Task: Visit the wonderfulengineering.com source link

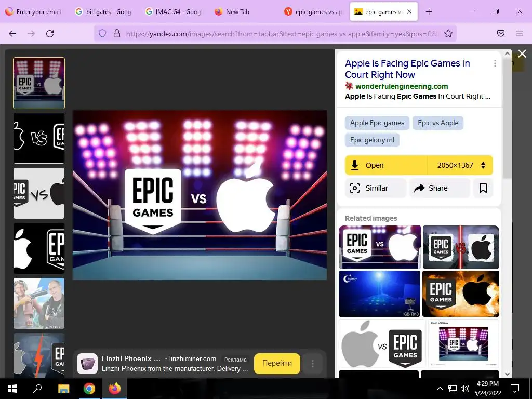Action: coord(402,86)
